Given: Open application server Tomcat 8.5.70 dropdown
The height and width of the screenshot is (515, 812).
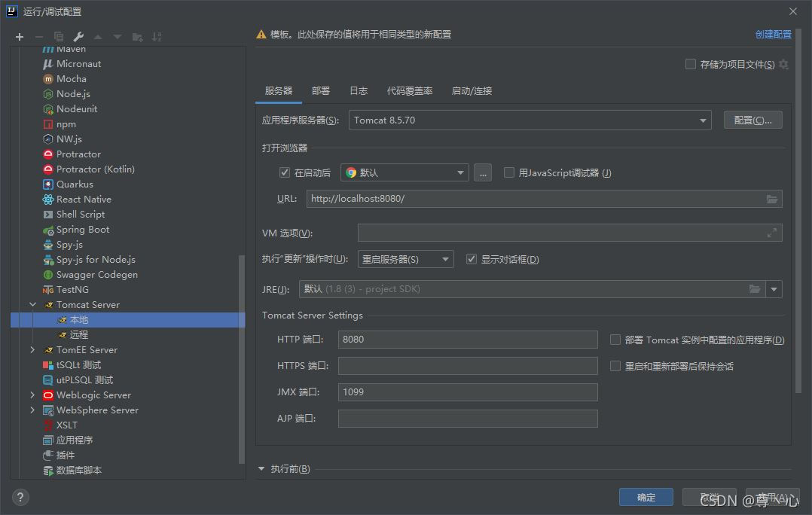Looking at the screenshot, I should [x=530, y=120].
